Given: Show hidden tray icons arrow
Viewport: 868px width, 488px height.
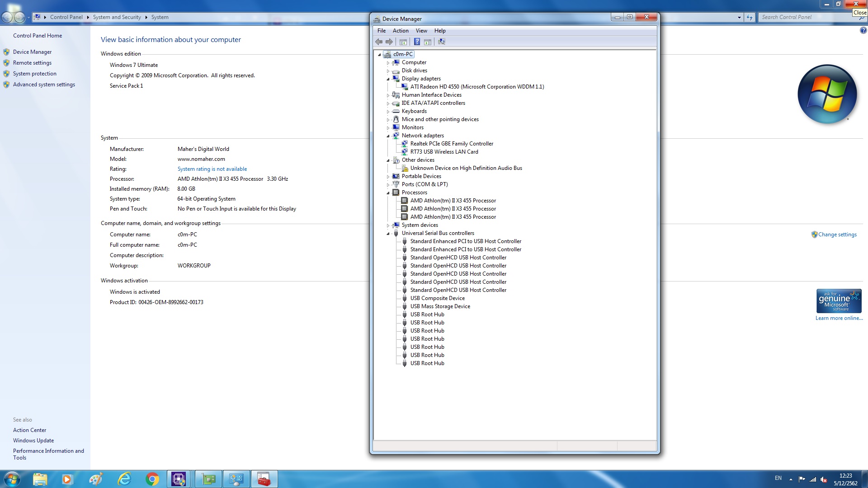Looking at the screenshot, I should coord(791,479).
